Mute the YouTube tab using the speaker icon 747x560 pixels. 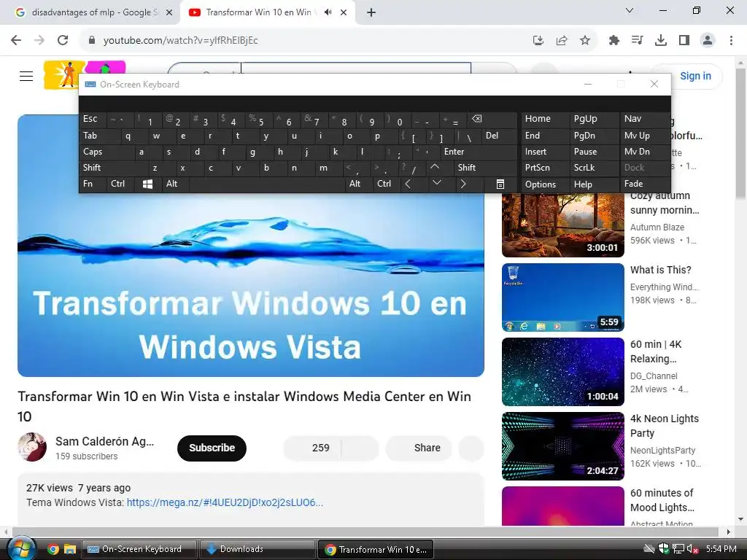tap(328, 12)
